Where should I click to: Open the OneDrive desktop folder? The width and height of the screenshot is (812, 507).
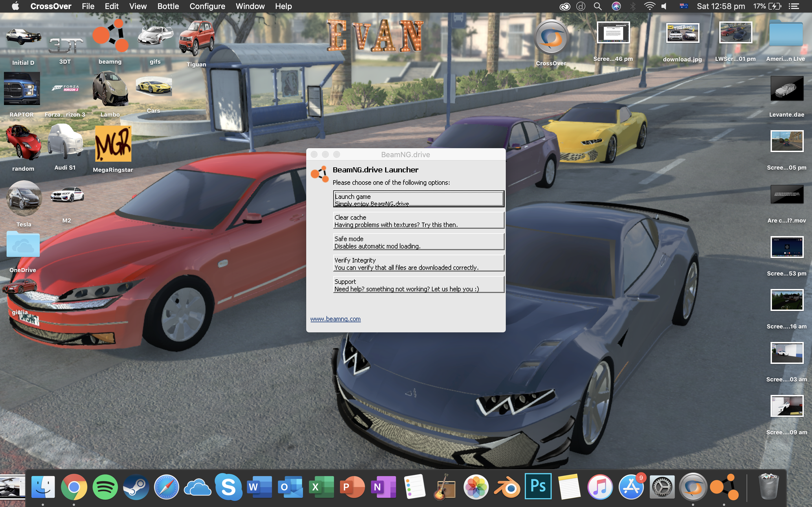click(x=23, y=245)
